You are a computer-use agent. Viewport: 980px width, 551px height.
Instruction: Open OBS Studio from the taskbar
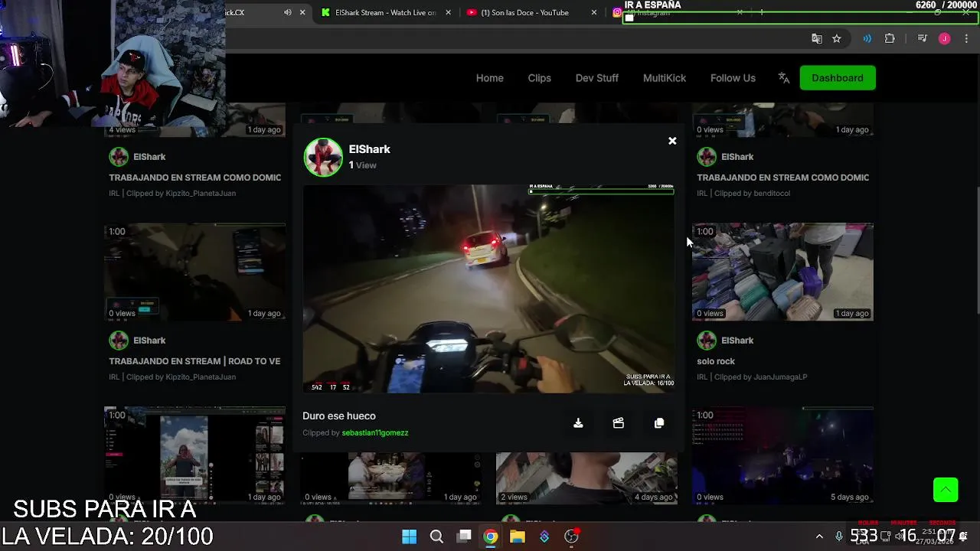[x=571, y=536]
